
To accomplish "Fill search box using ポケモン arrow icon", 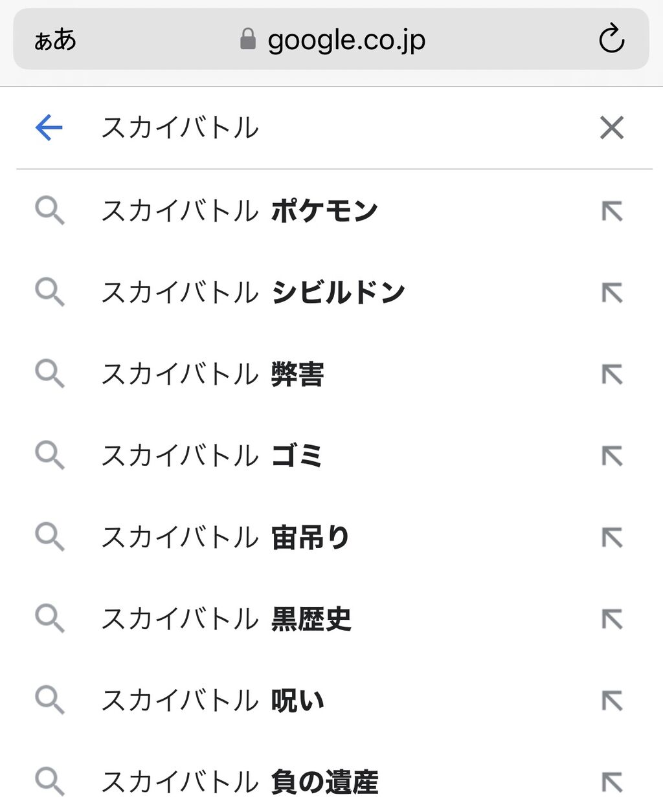I will [611, 211].
